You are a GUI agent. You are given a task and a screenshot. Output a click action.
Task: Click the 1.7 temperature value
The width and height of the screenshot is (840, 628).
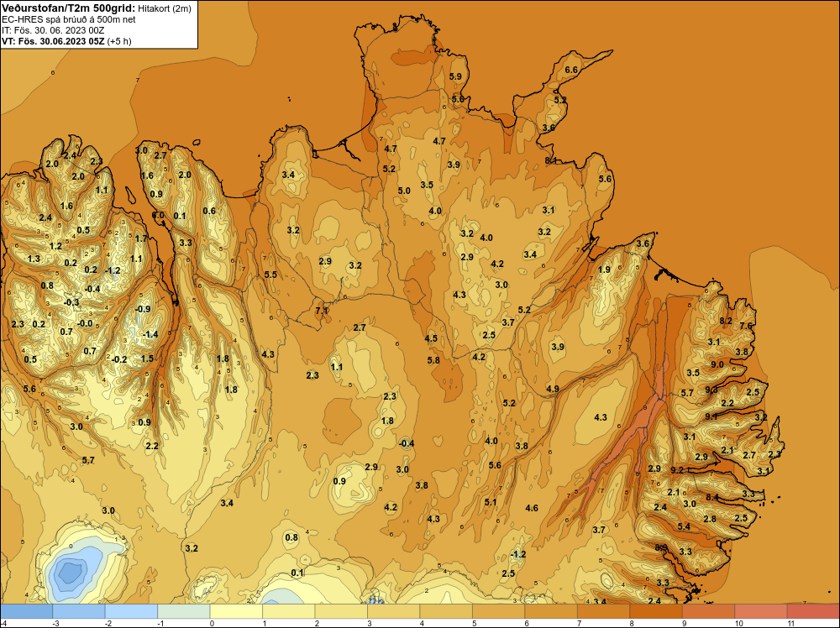[141, 238]
